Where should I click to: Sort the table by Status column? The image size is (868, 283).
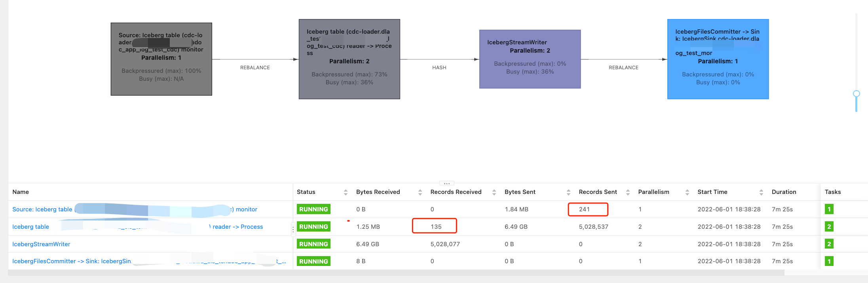pyautogui.click(x=346, y=192)
